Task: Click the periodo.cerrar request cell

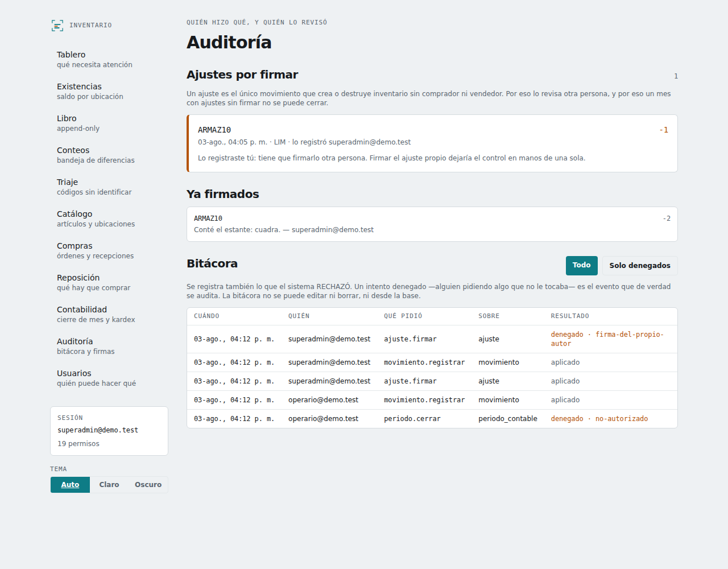Action: point(412,419)
